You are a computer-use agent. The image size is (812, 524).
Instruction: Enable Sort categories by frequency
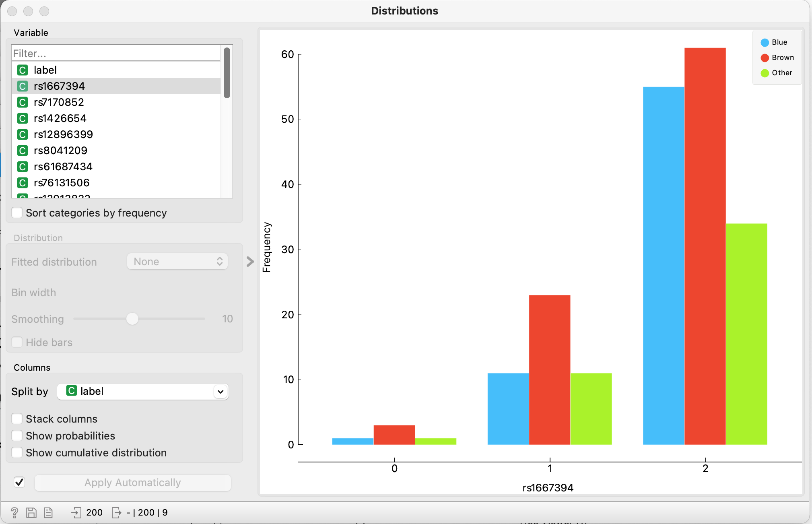[x=17, y=213]
